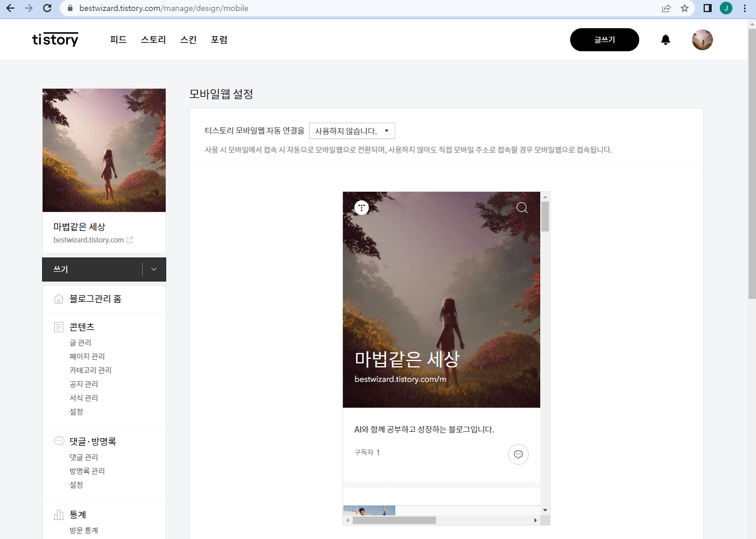This screenshot has width=756, height=539.
Task: Open notifications bell
Action: (666, 40)
